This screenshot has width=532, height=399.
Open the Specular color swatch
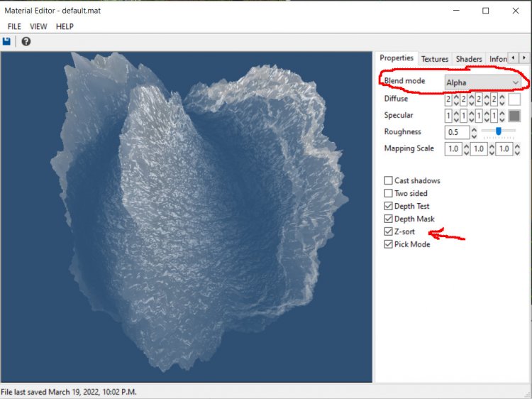click(x=515, y=116)
